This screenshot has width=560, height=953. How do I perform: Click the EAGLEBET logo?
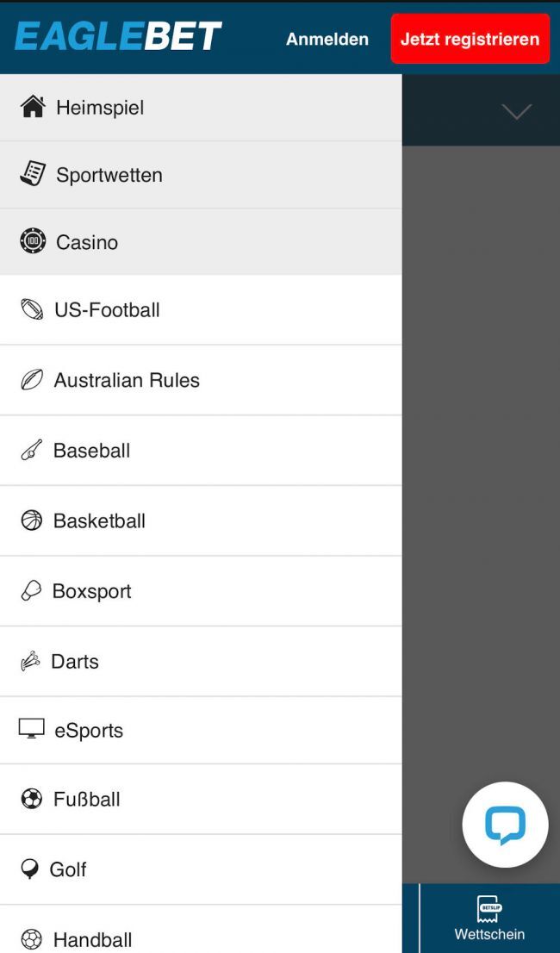tap(118, 36)
